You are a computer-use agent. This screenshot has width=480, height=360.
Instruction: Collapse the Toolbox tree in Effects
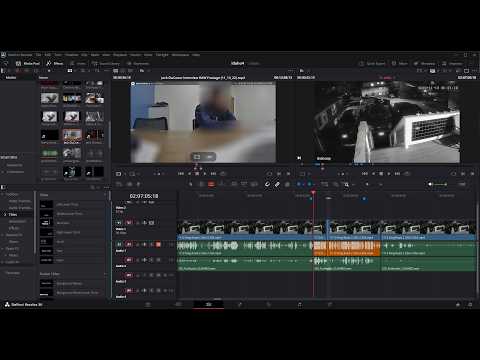[x=3, y=194]
